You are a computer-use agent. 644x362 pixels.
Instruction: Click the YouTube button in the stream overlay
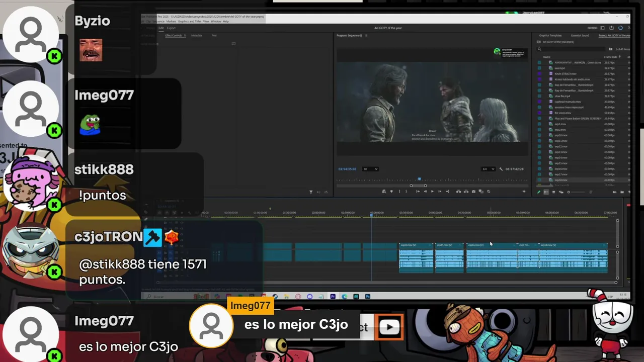389,327
